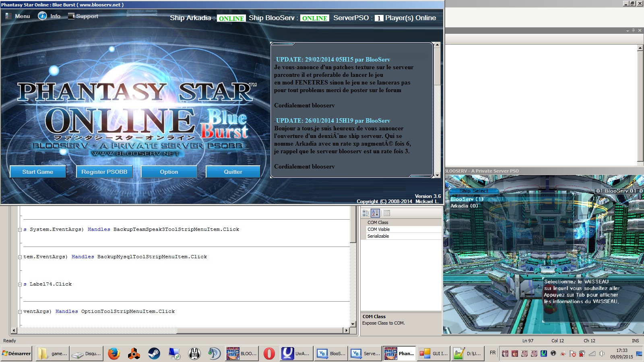Click the Register PSOBB button
The image size is (644, 362).
[104, 172]
